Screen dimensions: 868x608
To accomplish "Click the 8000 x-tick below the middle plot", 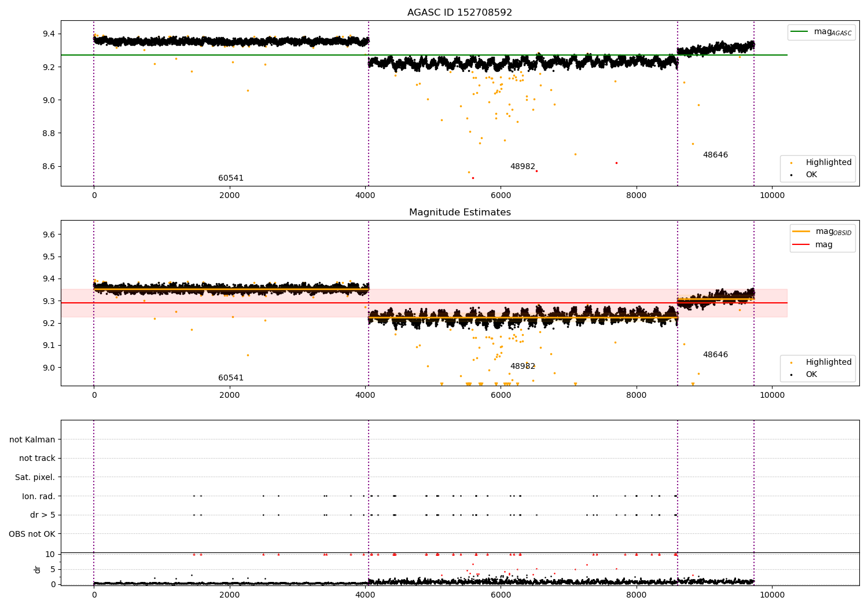I will point(637,395).
